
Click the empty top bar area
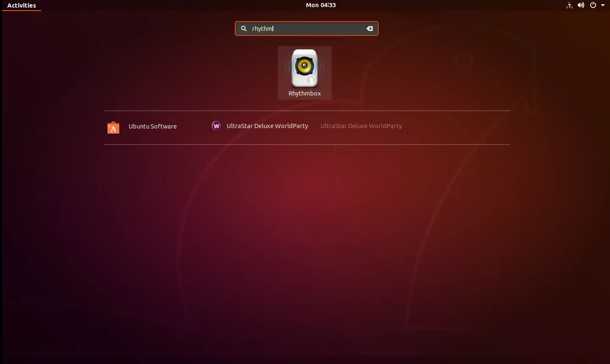pos(169,5)
